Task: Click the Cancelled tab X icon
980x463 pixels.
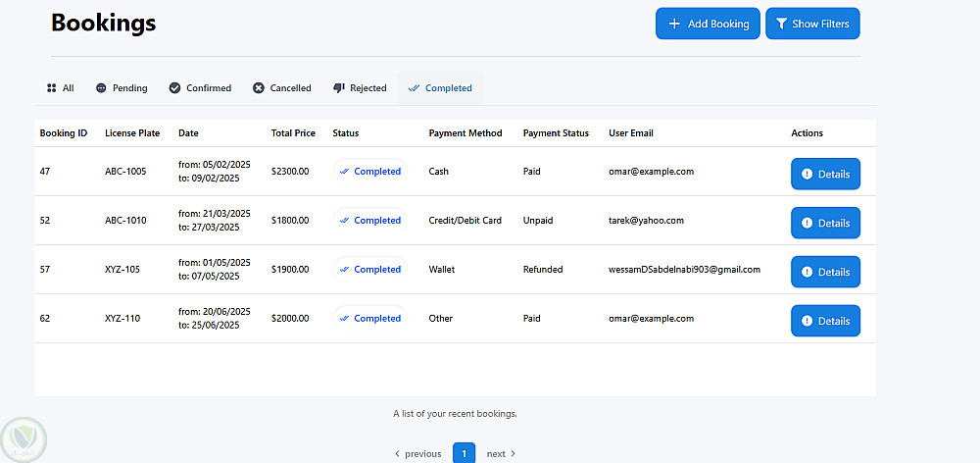Action: pos(259,88)
